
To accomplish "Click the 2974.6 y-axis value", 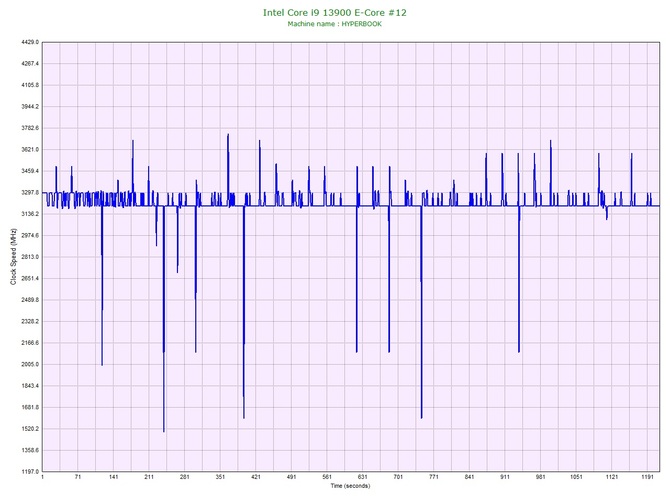I will point(30,235).
